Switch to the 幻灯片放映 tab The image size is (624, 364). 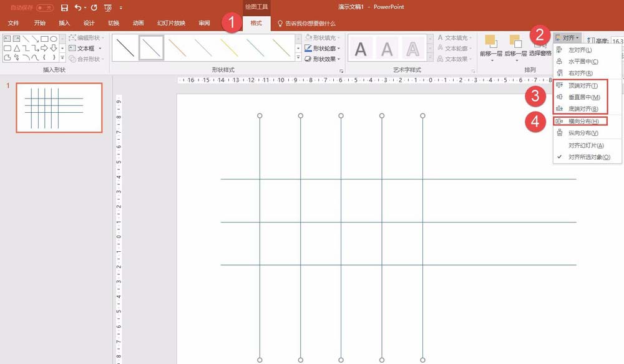171,23
